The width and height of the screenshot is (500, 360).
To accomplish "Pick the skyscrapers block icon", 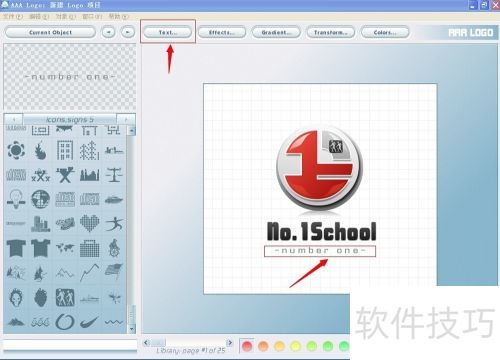I will tap(40, 224).
